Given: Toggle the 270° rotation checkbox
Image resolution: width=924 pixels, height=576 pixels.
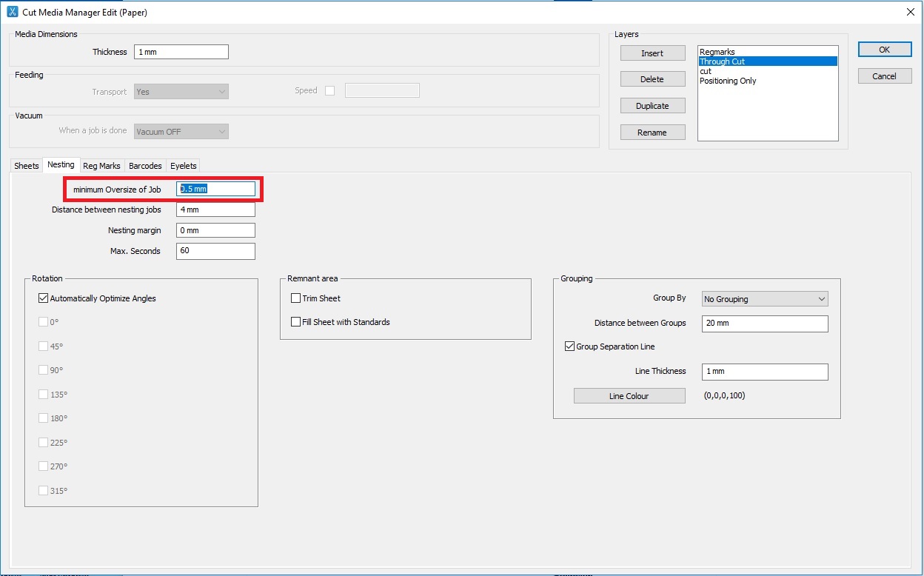Looking at the screenshot, I should (x=43, y=466).
